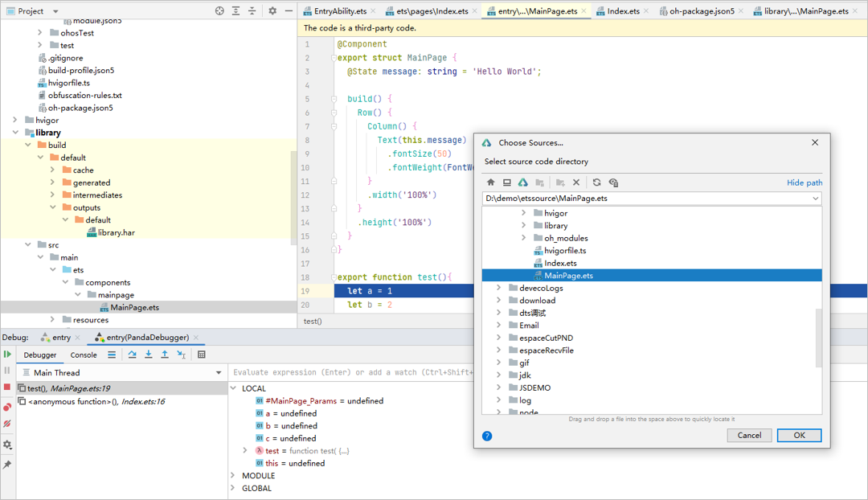Click the Resume Program icon in debug sidebar

(7, 355)
